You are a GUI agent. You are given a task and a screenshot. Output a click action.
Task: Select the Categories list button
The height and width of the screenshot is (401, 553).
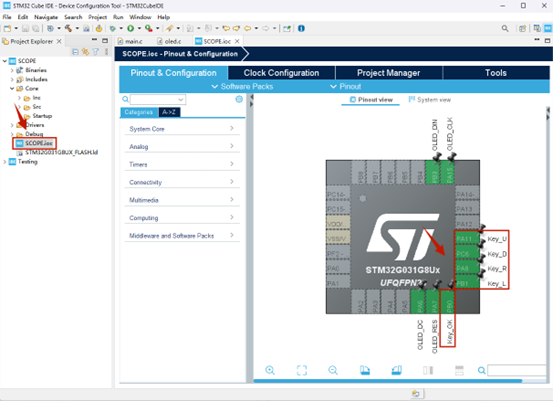pos(139,112)
